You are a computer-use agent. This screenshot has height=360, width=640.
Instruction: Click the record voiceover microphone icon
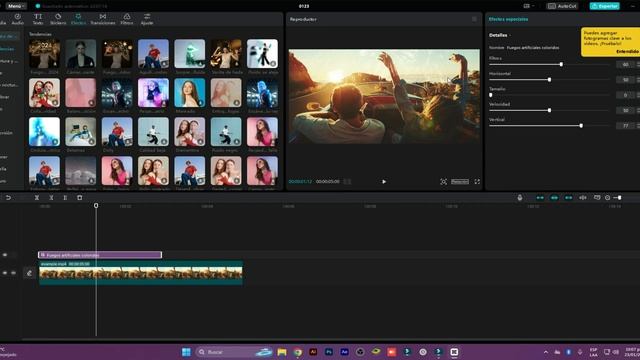[520, 198]
